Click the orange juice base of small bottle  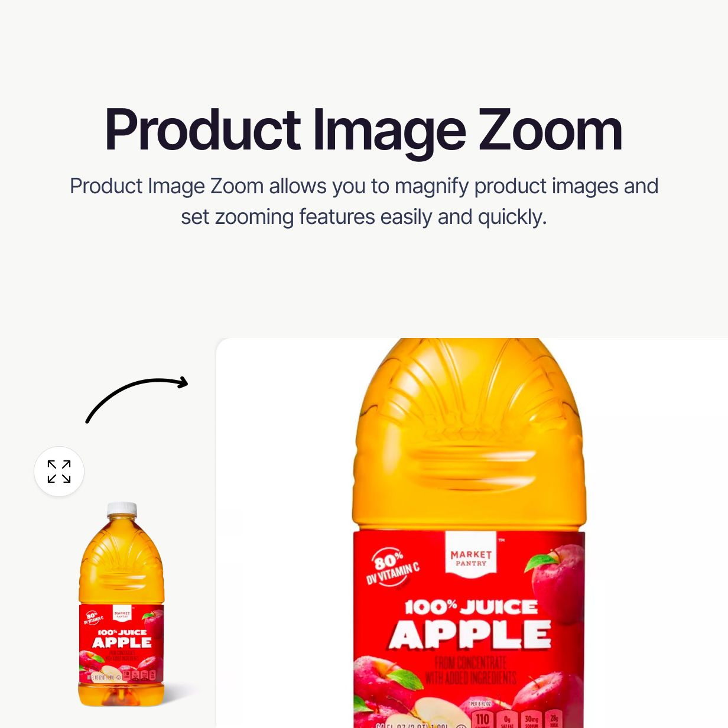click(x=121, y=695)
